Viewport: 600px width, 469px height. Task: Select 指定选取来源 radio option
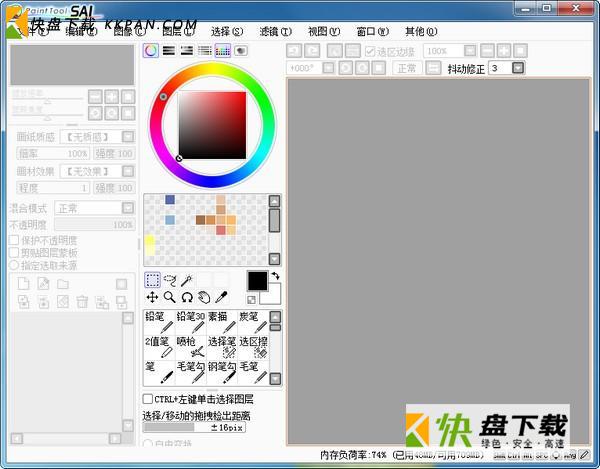[x=14, y=265]
